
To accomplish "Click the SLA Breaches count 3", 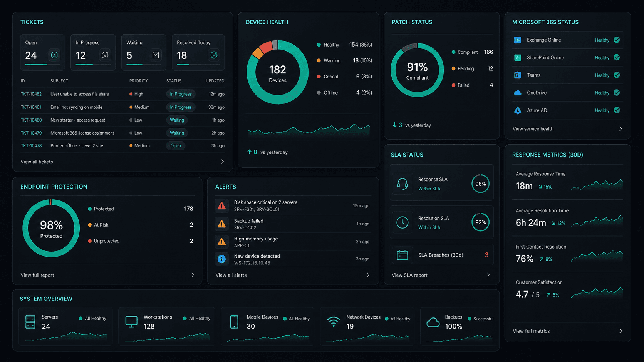I will tap(486, 255).
